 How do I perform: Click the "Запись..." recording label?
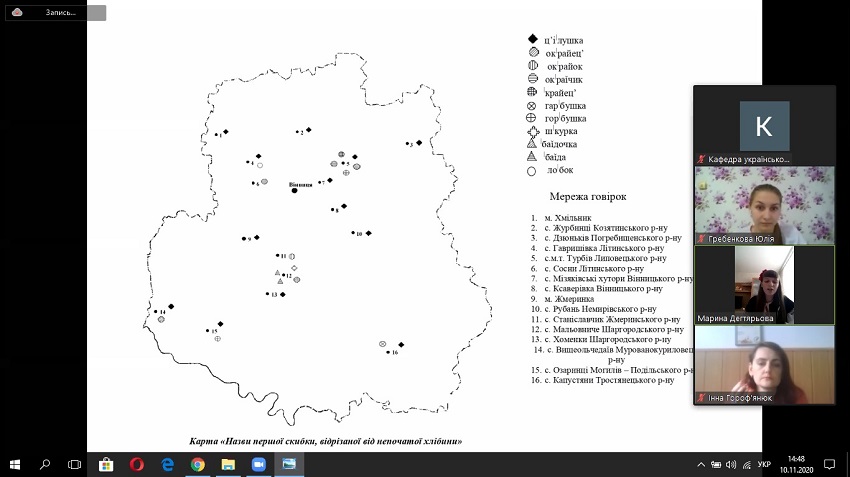click(x=60, y=12)
